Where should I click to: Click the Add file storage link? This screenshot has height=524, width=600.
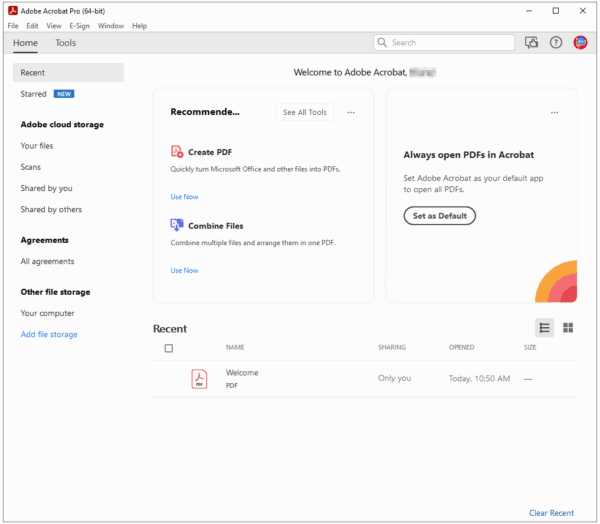(49, 334)
